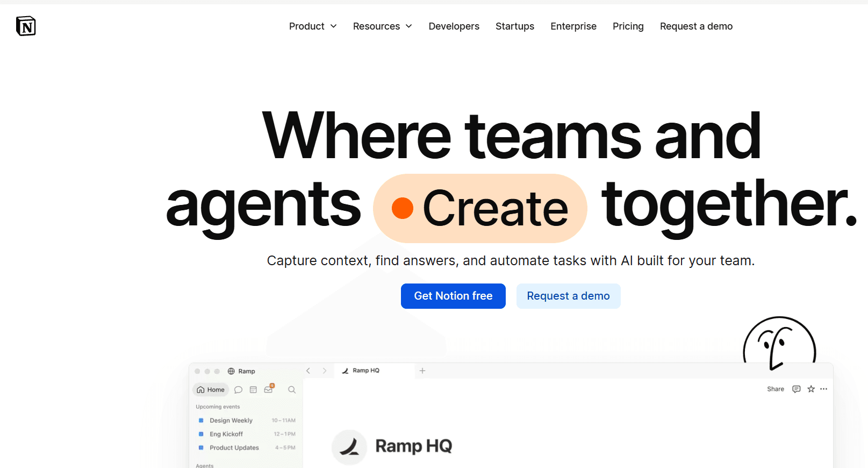The height and width of the screenshot is (468, 868).
Task: Open the calendar icon in sidebar
Action: [253, 389]
